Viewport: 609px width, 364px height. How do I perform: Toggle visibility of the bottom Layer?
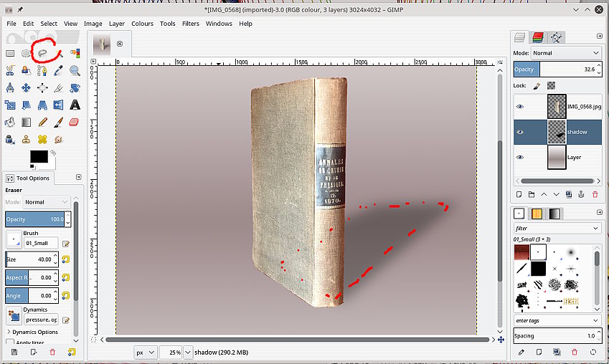519,157
